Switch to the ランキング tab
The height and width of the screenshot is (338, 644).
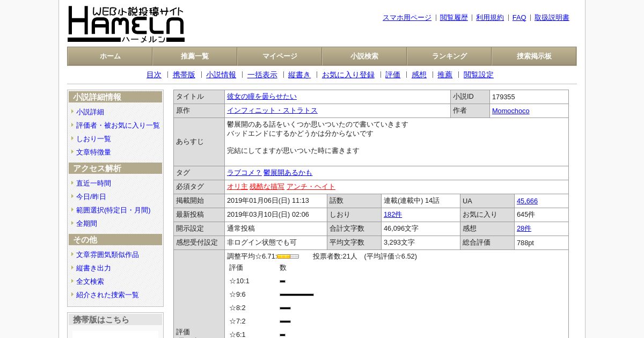(449, 56)
